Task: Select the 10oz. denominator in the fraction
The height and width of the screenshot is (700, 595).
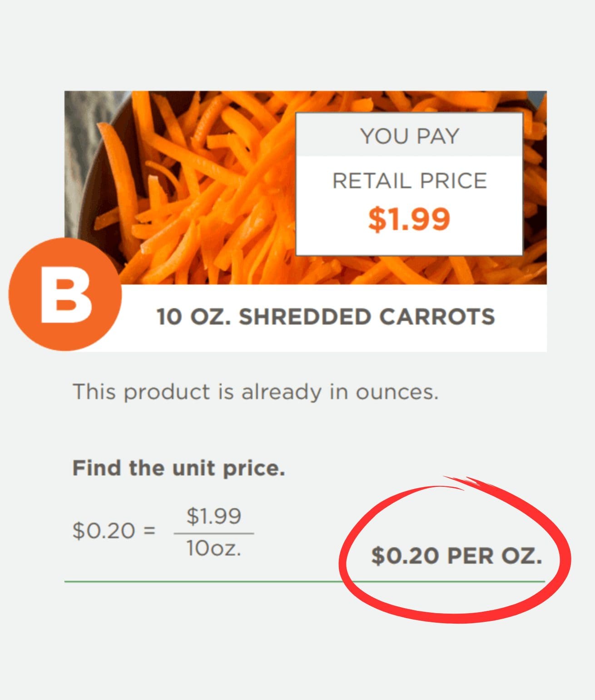Action: click(x=213, y=549)
